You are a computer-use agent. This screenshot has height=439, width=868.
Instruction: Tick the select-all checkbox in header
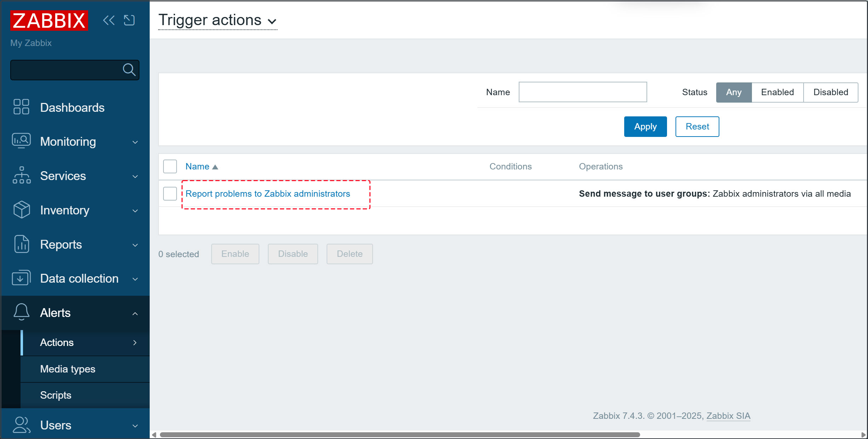click(170, 166)
